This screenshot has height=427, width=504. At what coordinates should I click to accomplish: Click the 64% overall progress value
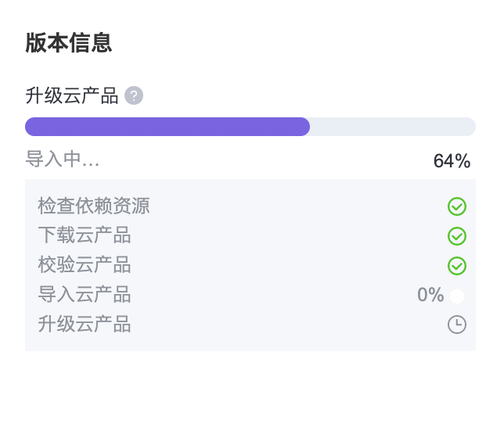(452, 161)
